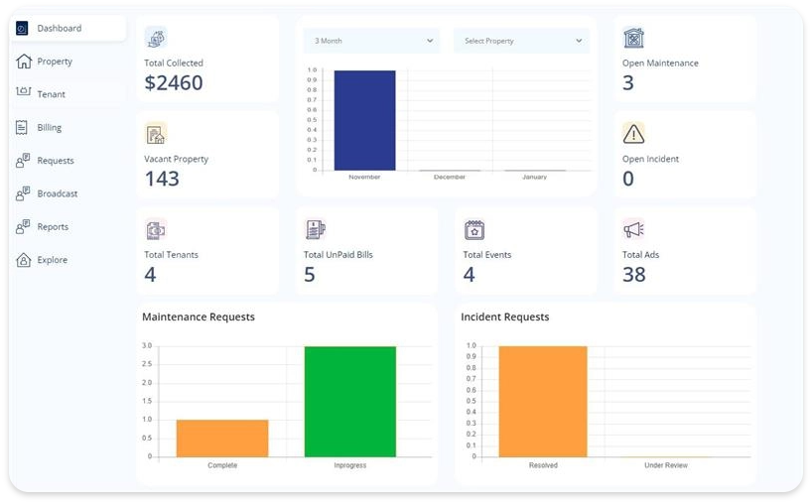The width and height of the screenshot is (812, 504).
Task: Open Billing from the sidebar
Action: [x=49, y=128]
